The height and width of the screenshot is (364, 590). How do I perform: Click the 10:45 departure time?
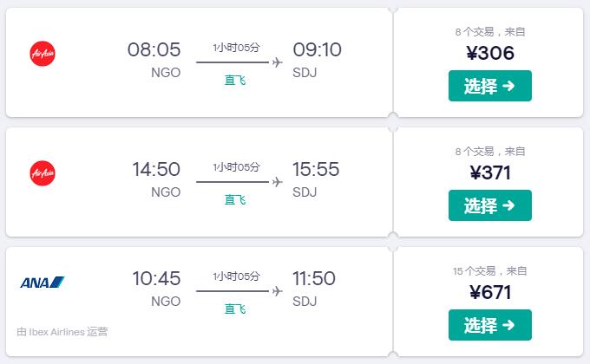tap(156, 278)
